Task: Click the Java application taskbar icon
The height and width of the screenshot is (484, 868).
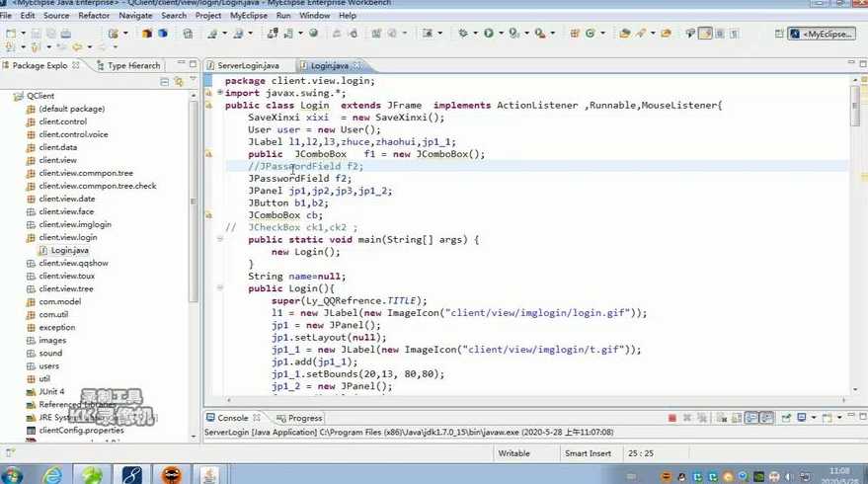Action: [x=209, y=475]
